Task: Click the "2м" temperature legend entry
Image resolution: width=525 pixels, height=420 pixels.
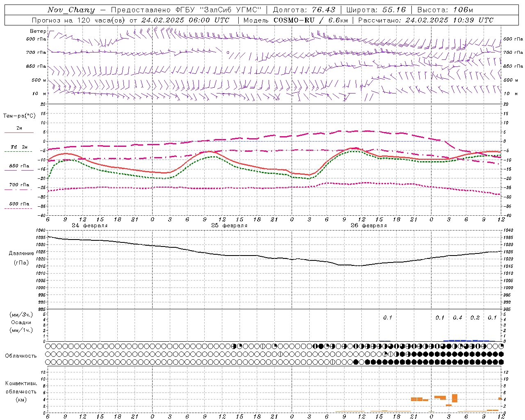Action: coord(19,128)
